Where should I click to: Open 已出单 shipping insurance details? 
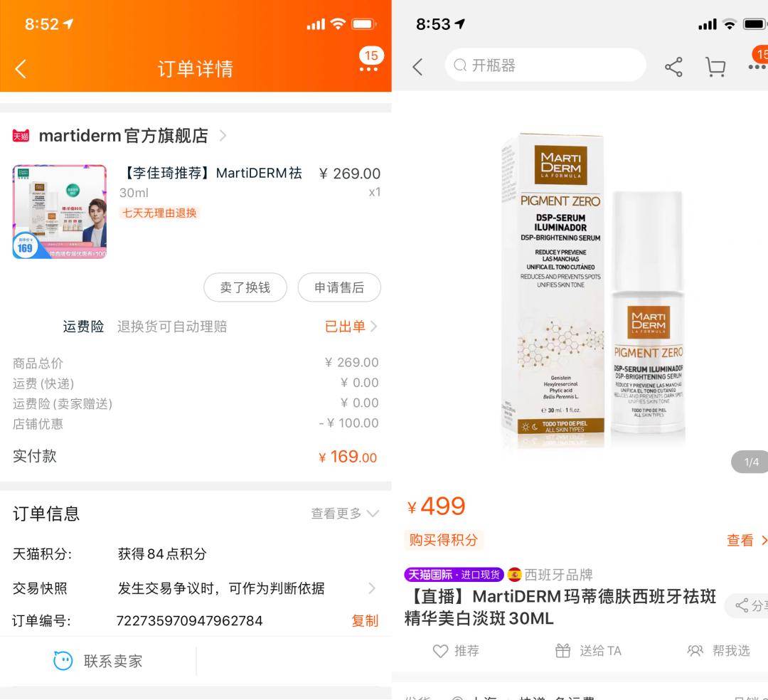click(351, 327)
